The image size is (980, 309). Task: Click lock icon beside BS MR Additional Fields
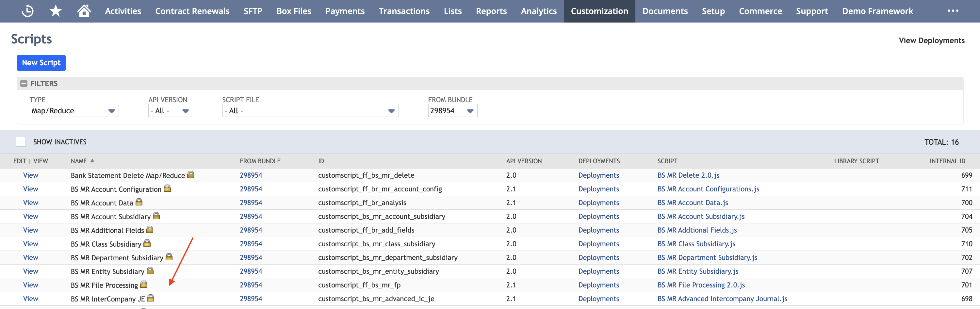150,230
